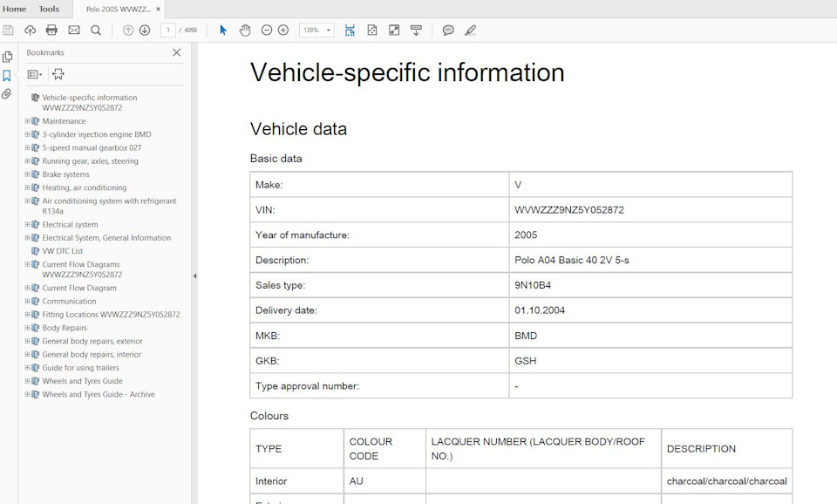Open the attachments paperclip panel
837x504 pixels.
pyautogui.click(x=6, y=94)
